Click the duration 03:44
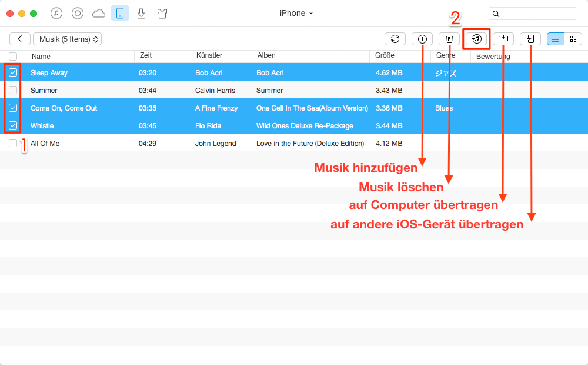The height and width of the screenshot is (365, 588). (x=148, y=91)
